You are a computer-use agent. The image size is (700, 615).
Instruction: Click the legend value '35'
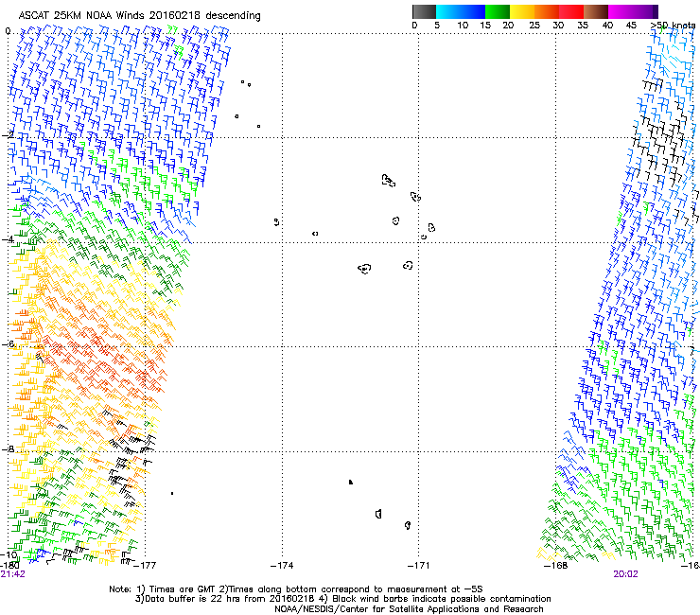(x=583, y=25)
